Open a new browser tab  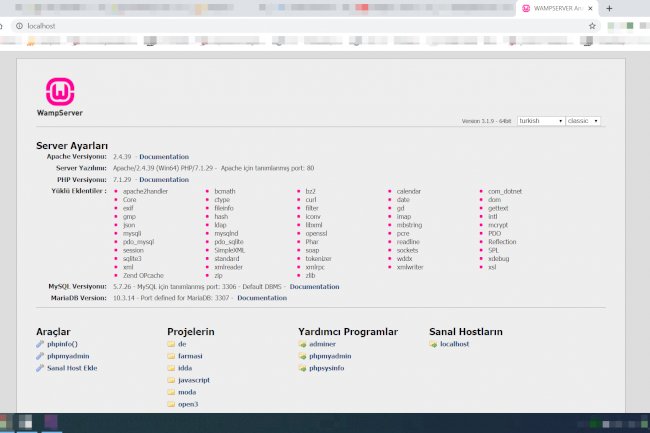(609, 8)
